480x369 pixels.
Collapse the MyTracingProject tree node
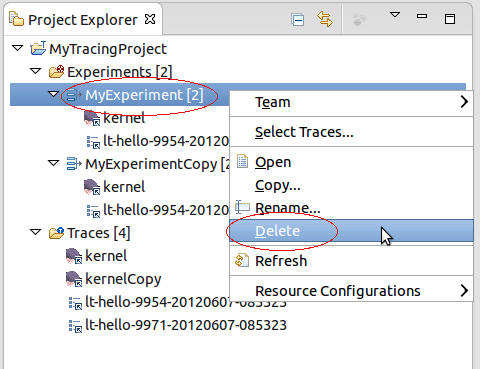(x=17, y=48)
